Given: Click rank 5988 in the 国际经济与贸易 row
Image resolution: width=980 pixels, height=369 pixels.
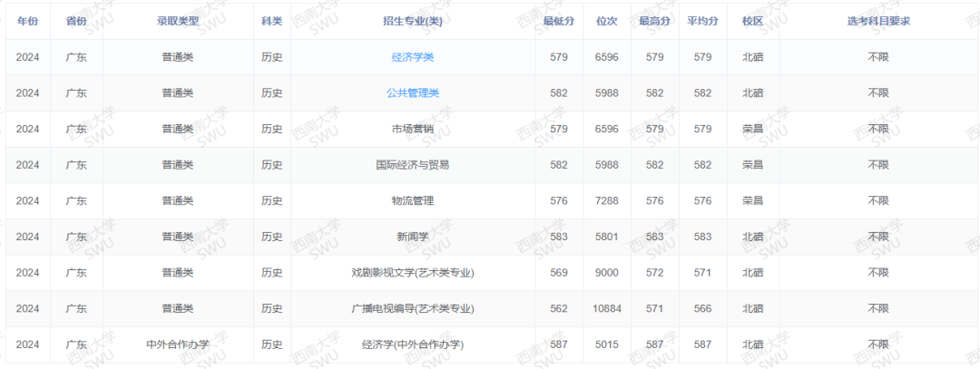Looking at the screenshot, I should click(x=607, y=165).
